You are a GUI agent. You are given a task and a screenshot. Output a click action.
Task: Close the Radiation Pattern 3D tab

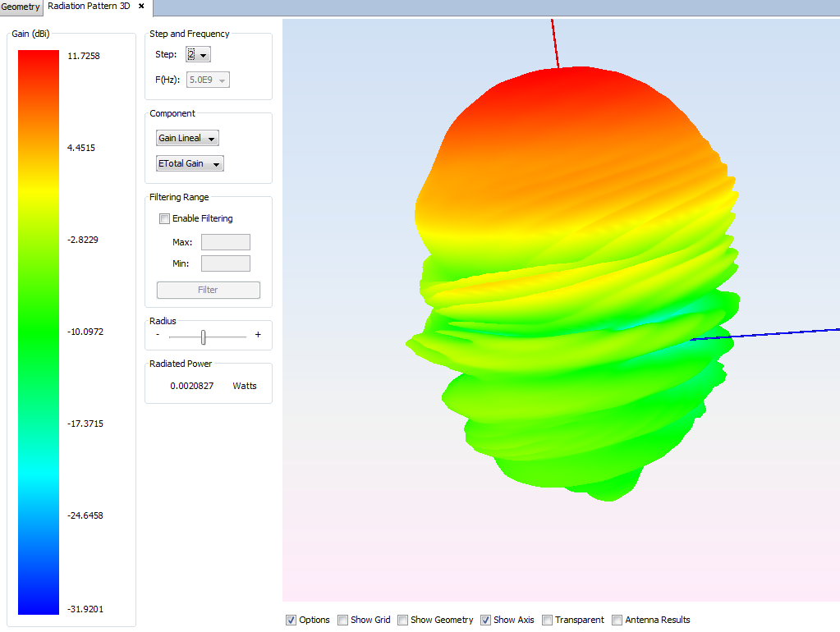[x=141, y=7]
